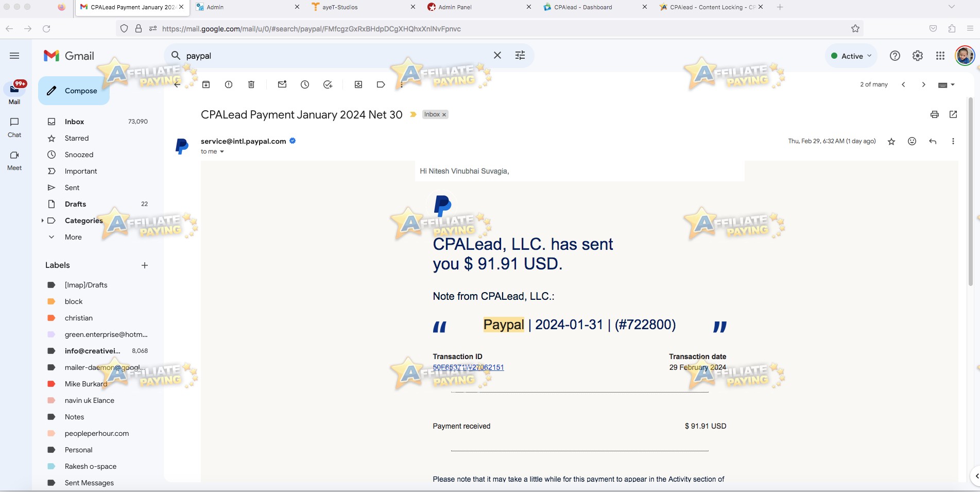980x492 pixels.
Task: Open the transaction ID link
Action: (x=468, y=367)
